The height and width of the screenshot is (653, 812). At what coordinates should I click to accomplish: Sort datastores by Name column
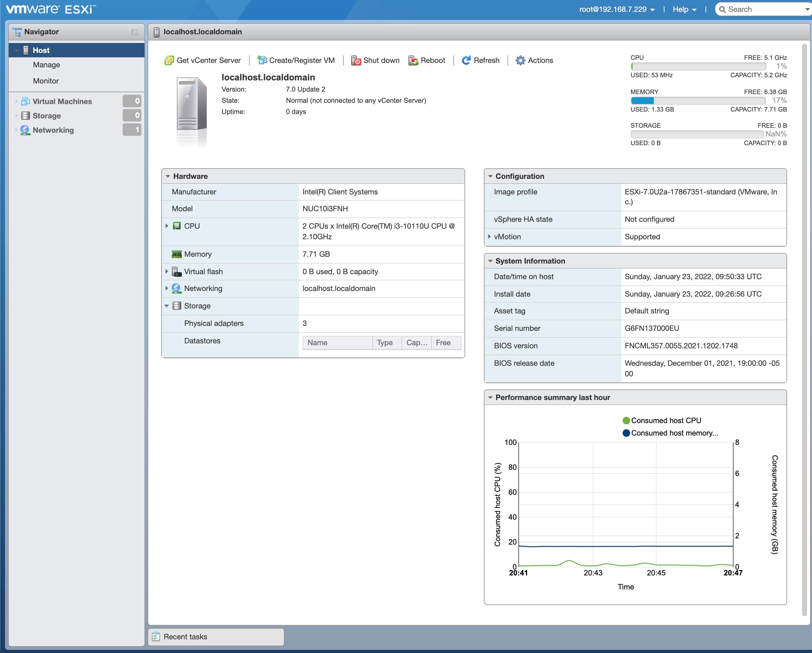(x=338, y=342)
